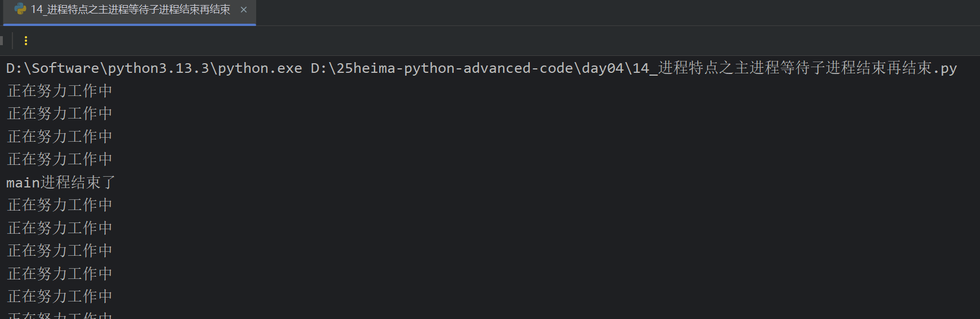Close the 14_进程特点 run tab
Viewport: 980px width, 319px height.
pos(244,10)
